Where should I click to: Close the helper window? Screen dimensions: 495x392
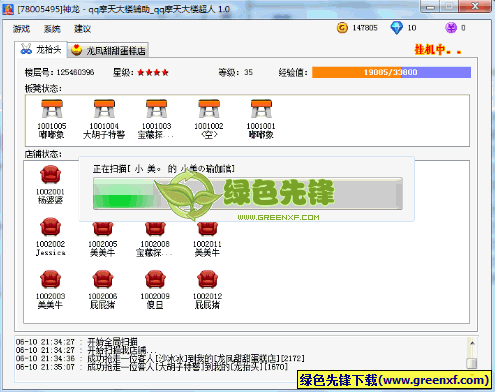[475, 6]
